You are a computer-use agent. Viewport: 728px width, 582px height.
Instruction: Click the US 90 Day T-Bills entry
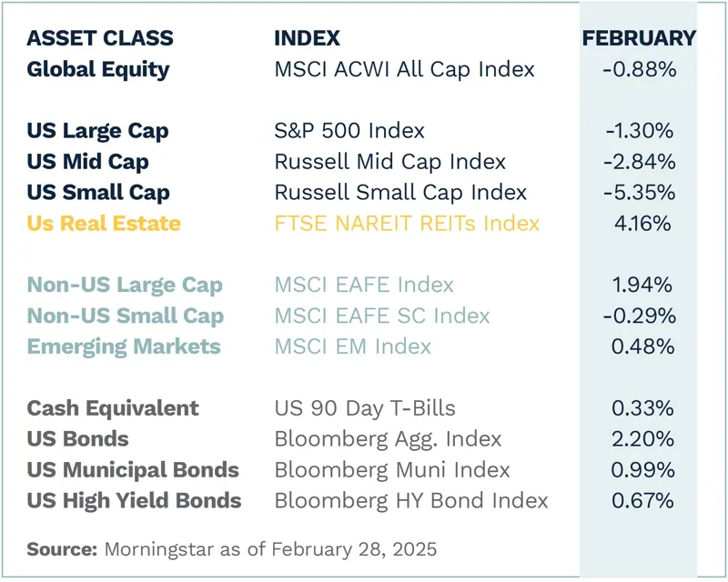tap(365, 408)
